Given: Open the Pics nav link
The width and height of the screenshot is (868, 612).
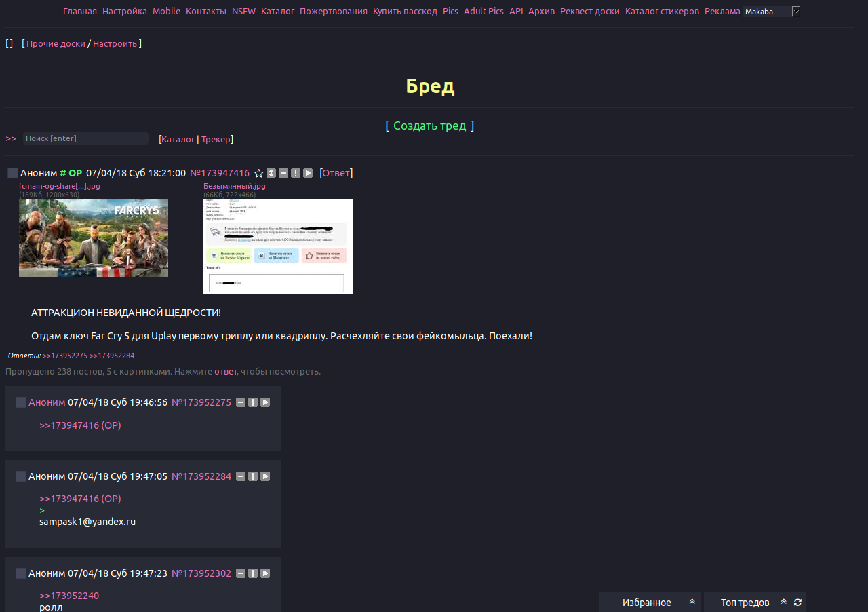Looking at the screenshot, I should click(x=451, y=12).
